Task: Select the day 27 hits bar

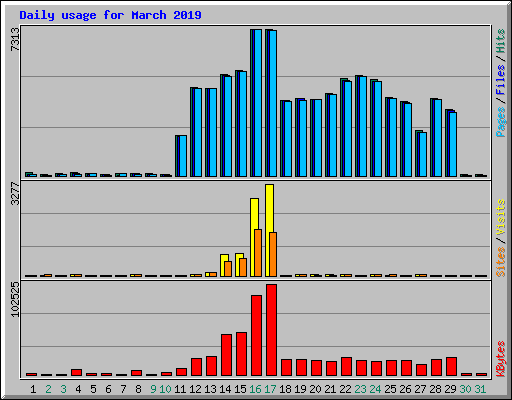Action: [421, 153]
